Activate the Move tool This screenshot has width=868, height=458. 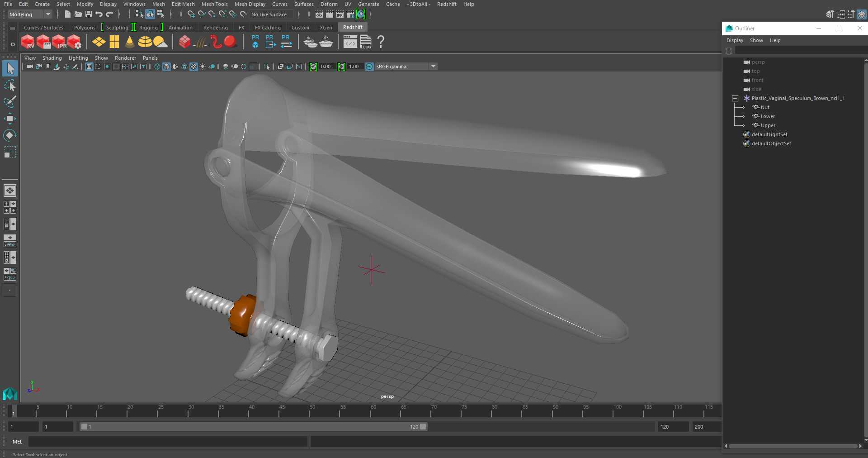point(10,119)
